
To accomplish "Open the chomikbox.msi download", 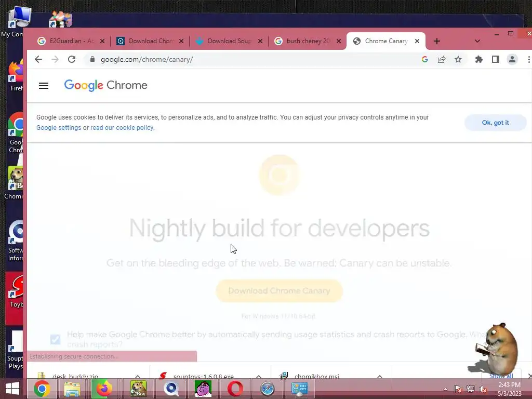I will [316, 376].
